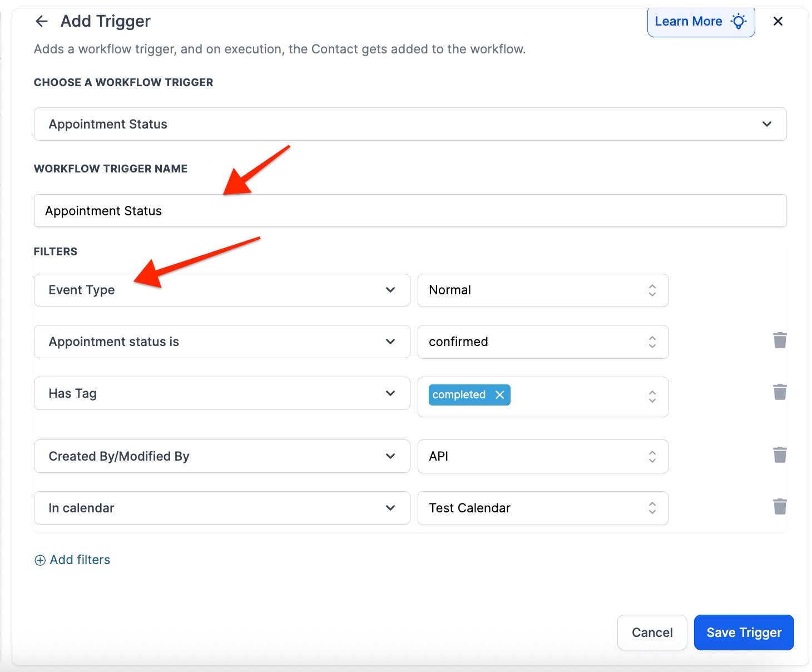Open the Learn More help link
Screen dimensions: 812x672
click(x=700, y=22)
